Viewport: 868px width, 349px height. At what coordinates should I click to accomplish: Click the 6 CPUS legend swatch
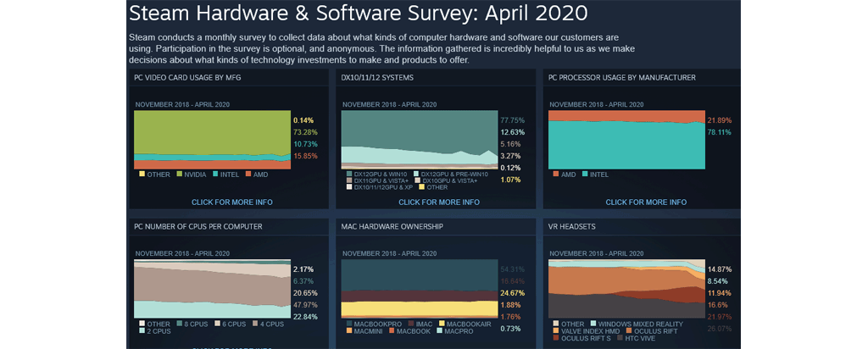(217, 324)
